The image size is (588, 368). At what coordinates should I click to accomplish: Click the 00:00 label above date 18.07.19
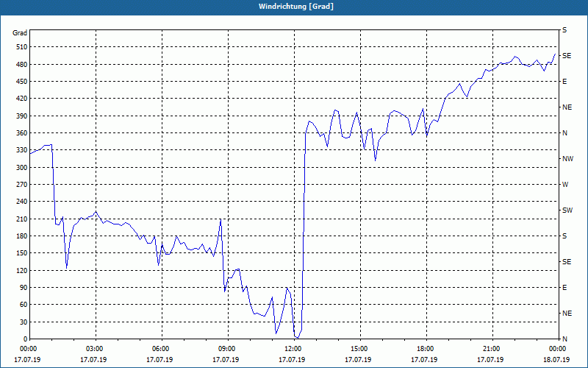click(x=558, y=349)
